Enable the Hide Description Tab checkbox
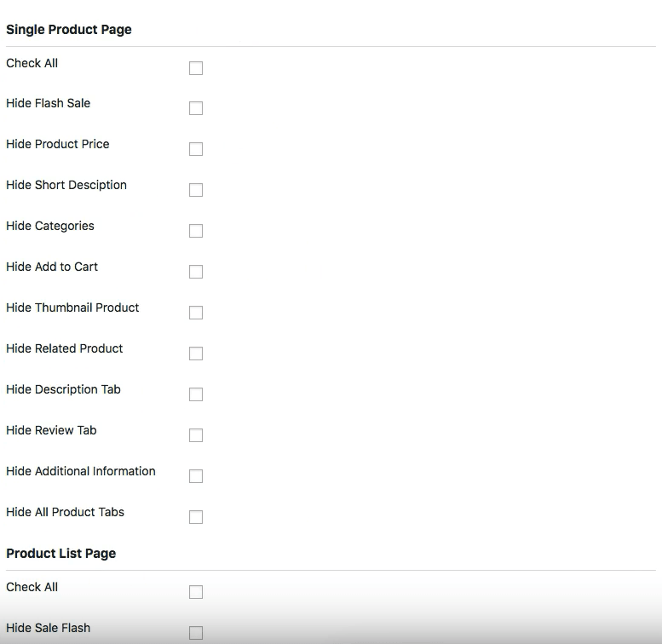The height and width of the screenshot is (644, 662). click(x=196, y=394)
